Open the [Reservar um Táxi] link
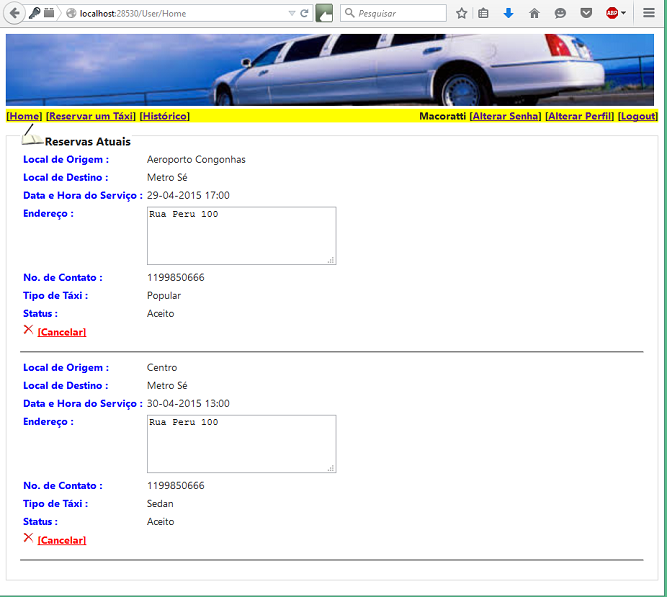Screen dimensions: 667x597 pyautogui.click(x=91, y=116)
